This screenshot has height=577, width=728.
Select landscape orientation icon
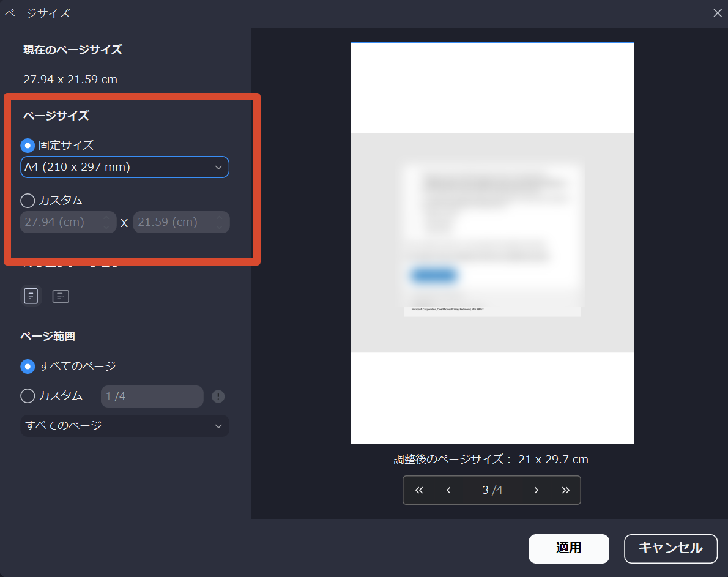[x=61, y=296]
